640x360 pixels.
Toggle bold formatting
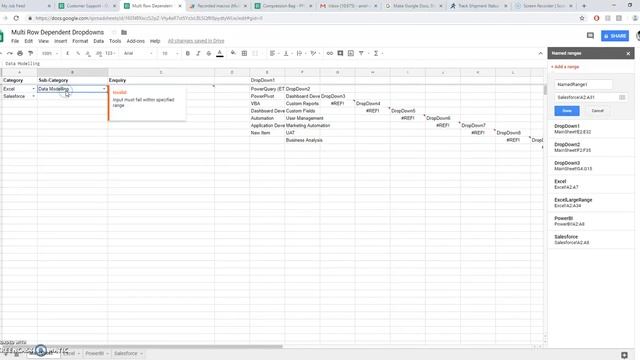click(x=188, y=53)
